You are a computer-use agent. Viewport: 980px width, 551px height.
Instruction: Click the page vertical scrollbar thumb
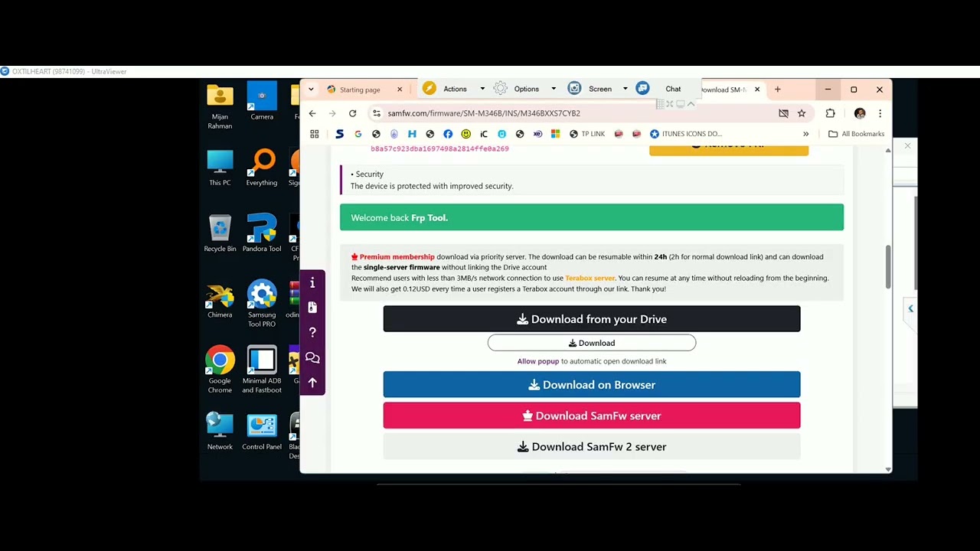888,267
